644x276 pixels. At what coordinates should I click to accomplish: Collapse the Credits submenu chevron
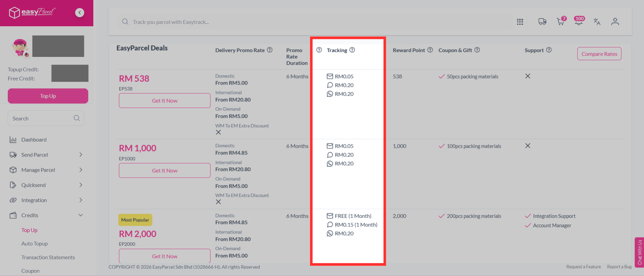tap(81, 215)
